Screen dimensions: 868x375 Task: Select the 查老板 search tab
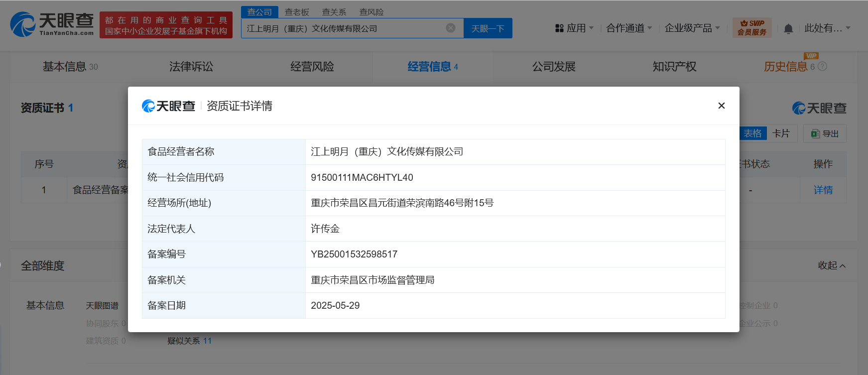point(297,12)
